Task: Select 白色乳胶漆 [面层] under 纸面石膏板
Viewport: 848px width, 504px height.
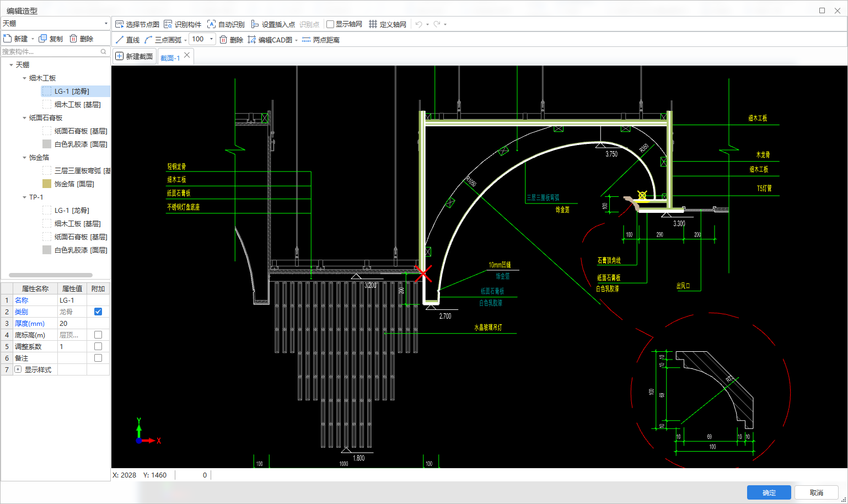Action: coord(80,144)
